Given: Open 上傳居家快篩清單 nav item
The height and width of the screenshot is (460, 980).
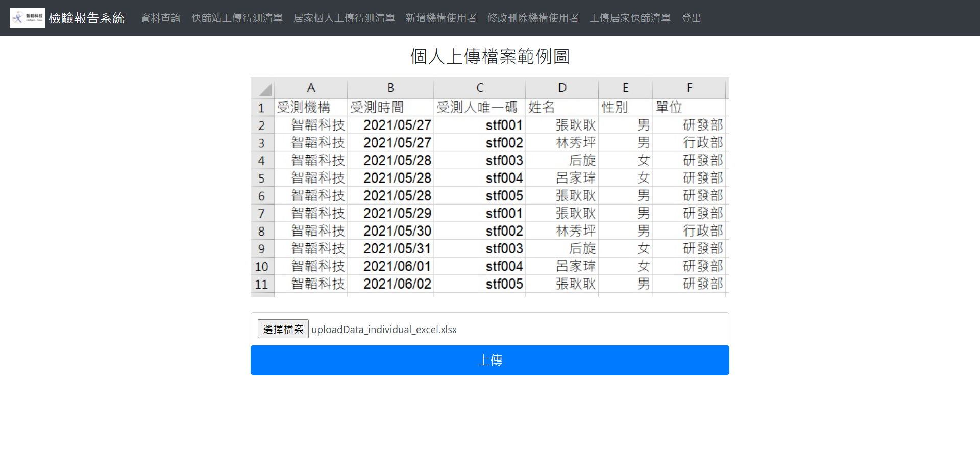Looking at the screenshot, I should click(x=630, y=18).
